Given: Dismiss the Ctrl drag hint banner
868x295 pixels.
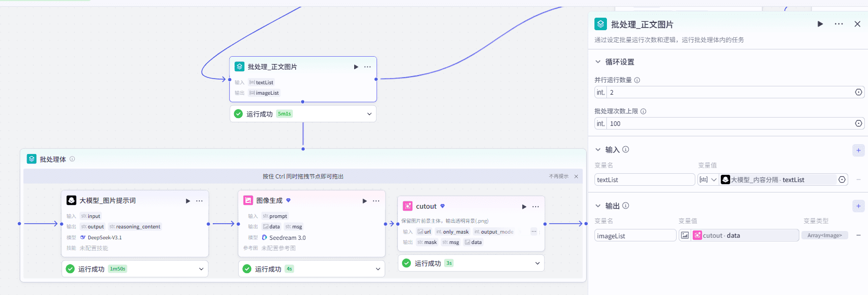Looking at the screenshot, I should coord(576,176).
